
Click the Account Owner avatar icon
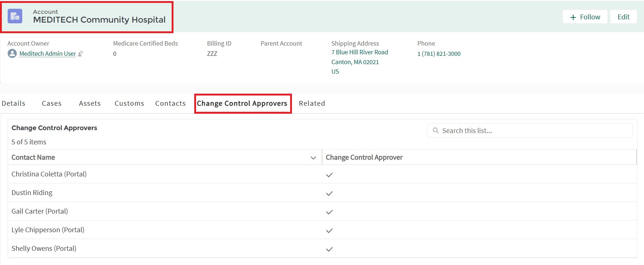pyautogui.click(x=12, y=54)
